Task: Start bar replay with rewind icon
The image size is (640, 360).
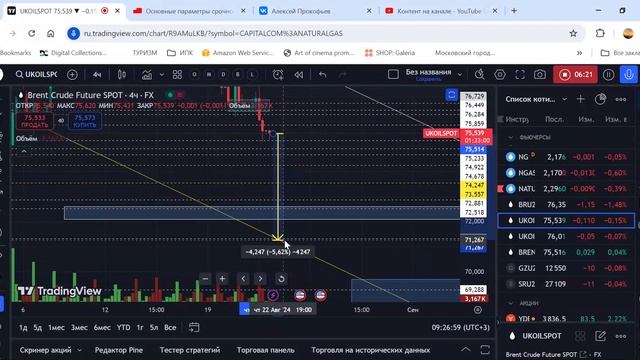Action: click(299, 75)
